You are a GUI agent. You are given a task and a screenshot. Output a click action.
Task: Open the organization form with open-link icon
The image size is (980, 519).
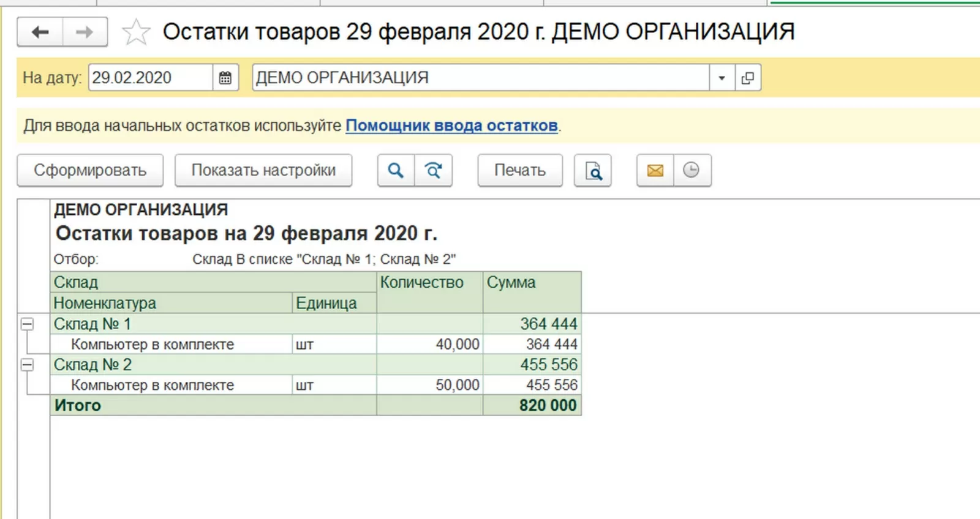(748, 78)
